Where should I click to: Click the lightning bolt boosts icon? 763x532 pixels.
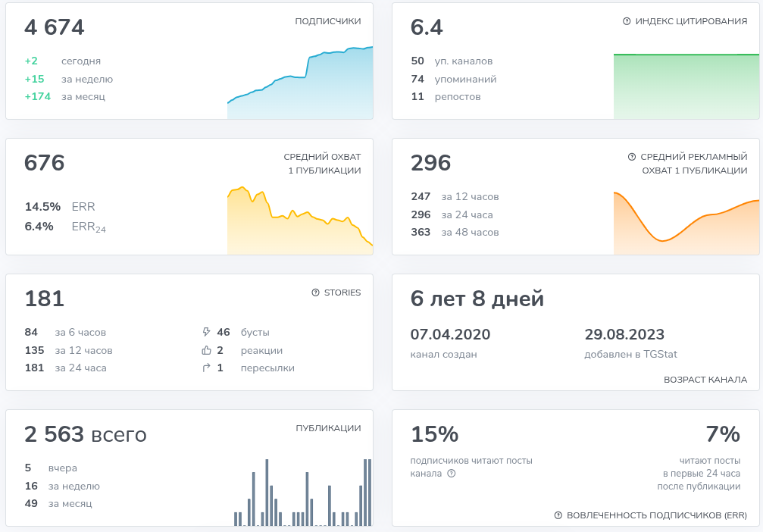(205, 332)
